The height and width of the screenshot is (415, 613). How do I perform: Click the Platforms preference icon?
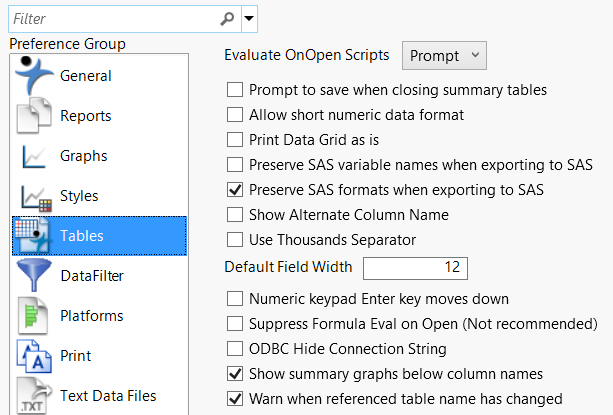tap(33, 316)
